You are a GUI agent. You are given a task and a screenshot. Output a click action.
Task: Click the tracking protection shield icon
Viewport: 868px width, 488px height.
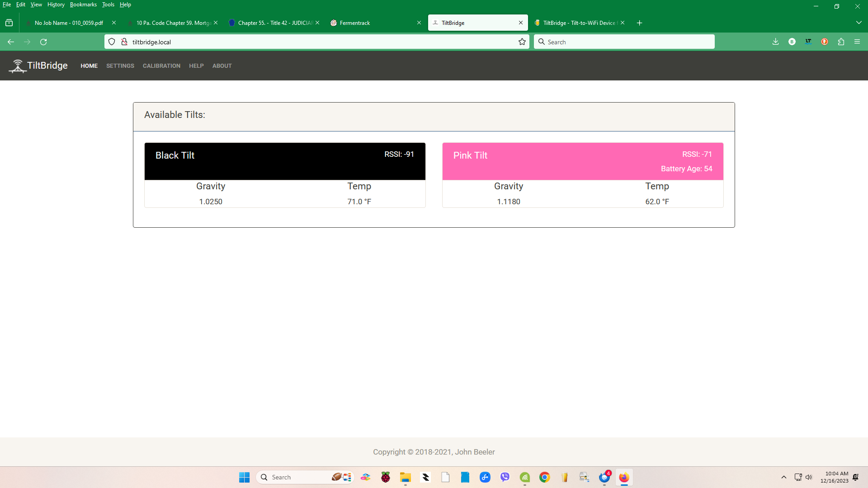click(x=112, y=42)
